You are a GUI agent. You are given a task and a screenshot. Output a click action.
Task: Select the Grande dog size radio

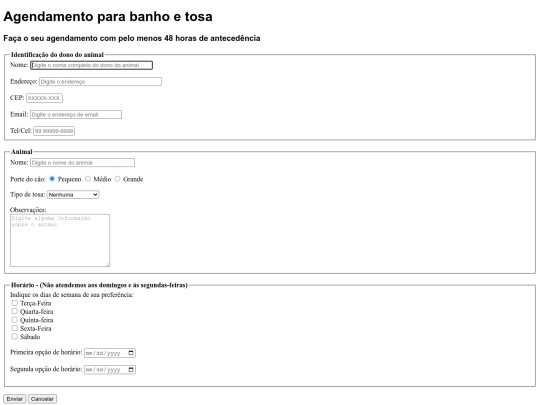(117, 179)
